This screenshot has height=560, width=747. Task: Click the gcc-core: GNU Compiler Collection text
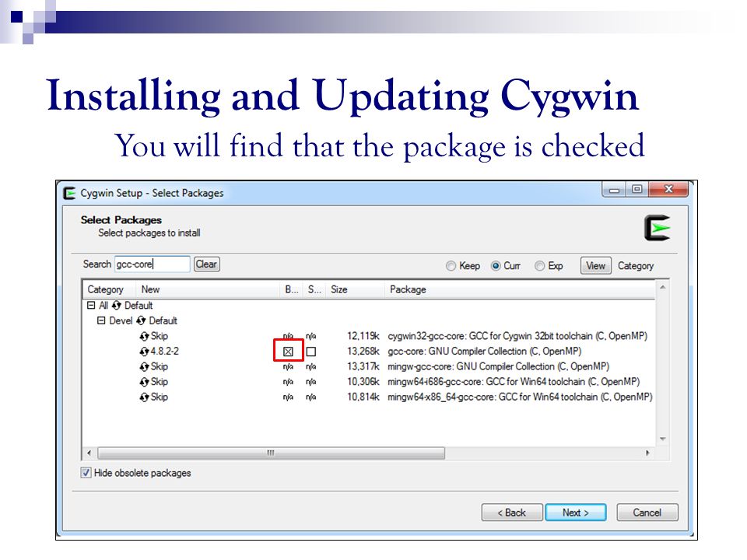point(485,352)
